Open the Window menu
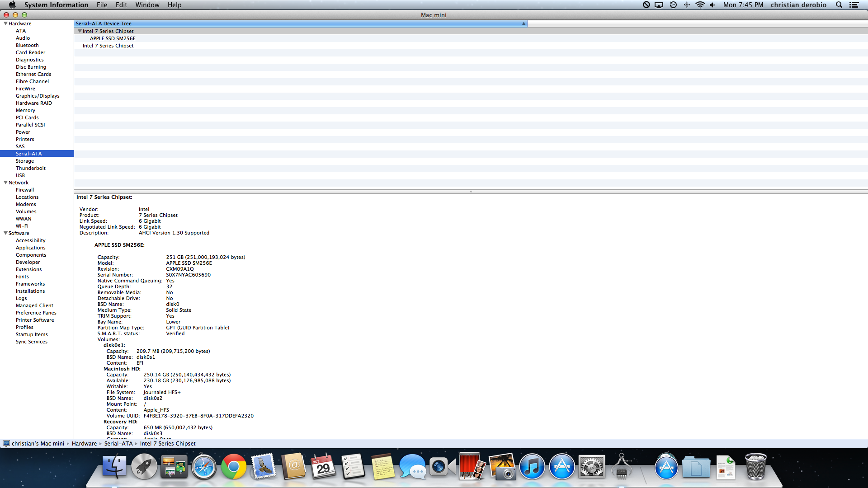Image resolution: width=868 pixels, height=488 pixels. [147, 5]
